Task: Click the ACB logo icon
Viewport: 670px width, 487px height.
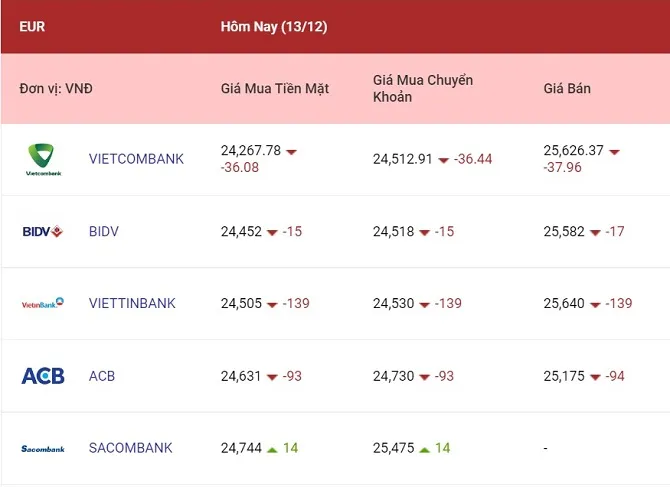Action: 42,376
